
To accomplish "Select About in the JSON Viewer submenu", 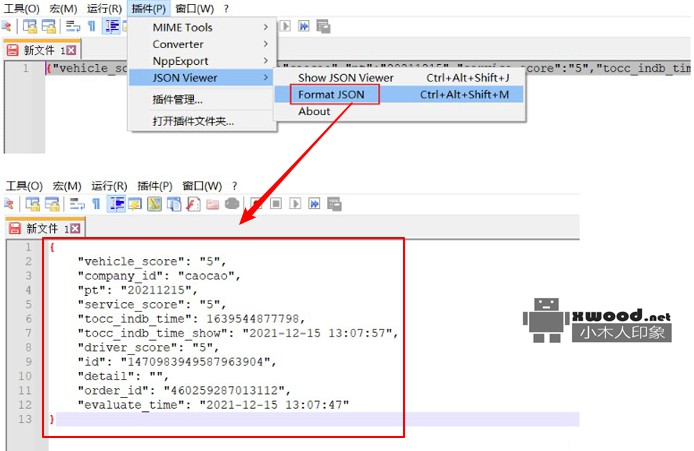I will tap(399, 112).
